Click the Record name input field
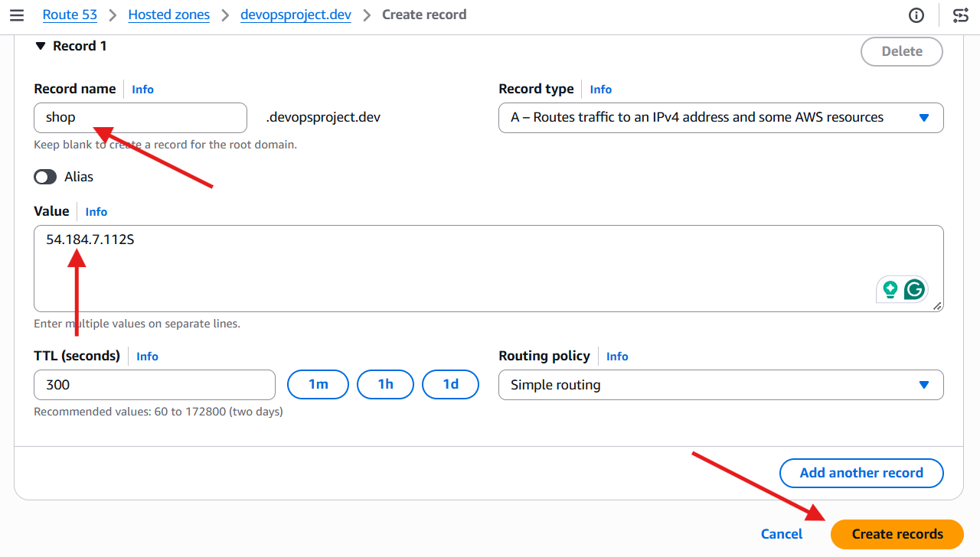Image resolution: width=980 pixels, height=557 pixels. tap(140, 118)
